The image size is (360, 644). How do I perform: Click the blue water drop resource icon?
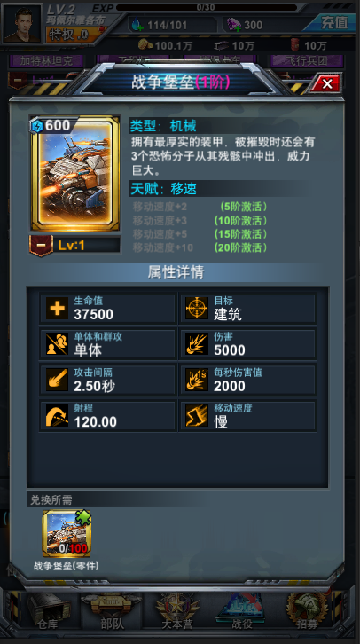point(136,25)
